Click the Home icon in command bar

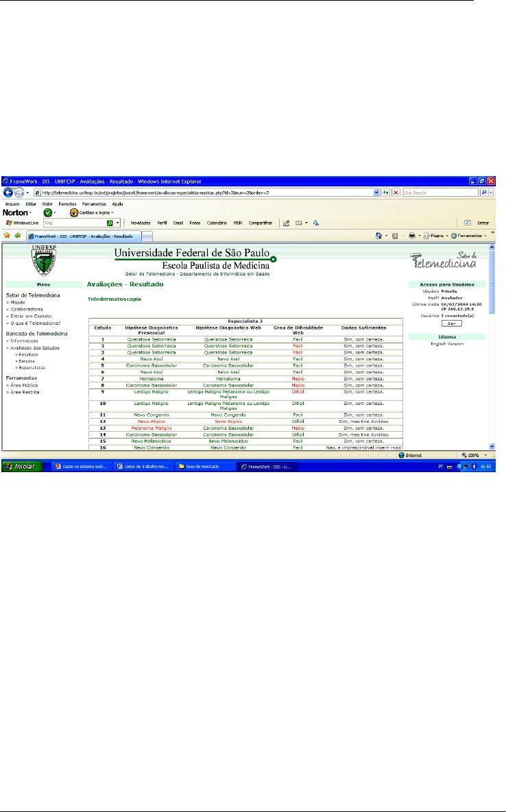(378, 236)
